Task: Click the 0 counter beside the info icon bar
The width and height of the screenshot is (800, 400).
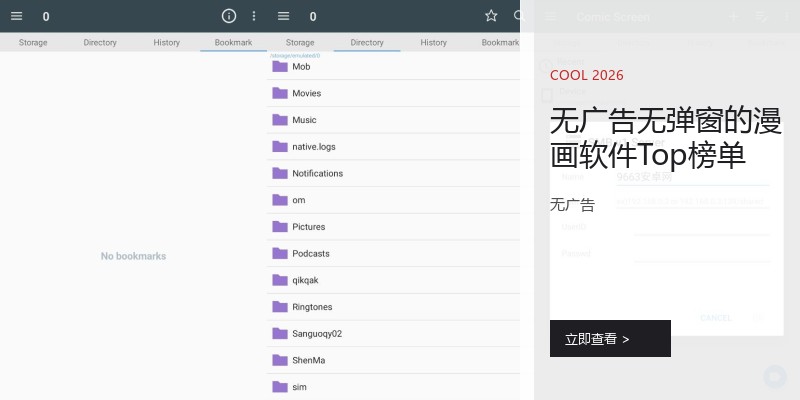Action: (46, 17)
